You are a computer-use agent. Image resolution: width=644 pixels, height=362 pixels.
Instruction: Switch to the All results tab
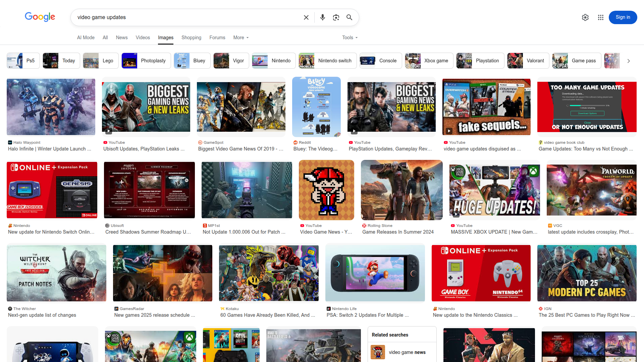(105, 38)
